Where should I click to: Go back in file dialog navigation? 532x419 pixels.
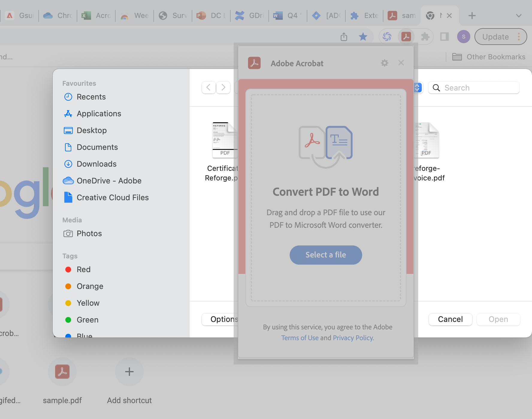click(x=209, y=88)
